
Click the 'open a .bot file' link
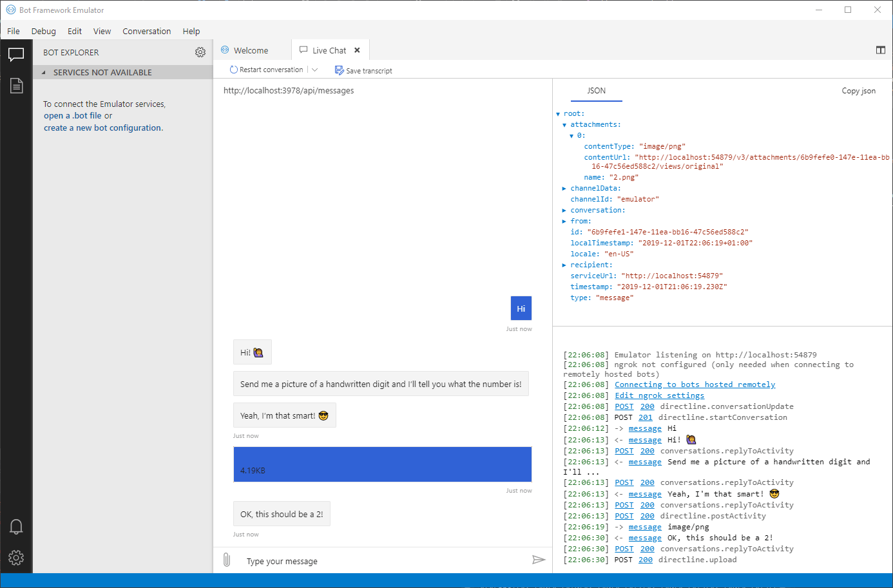(x=73, y=116)
